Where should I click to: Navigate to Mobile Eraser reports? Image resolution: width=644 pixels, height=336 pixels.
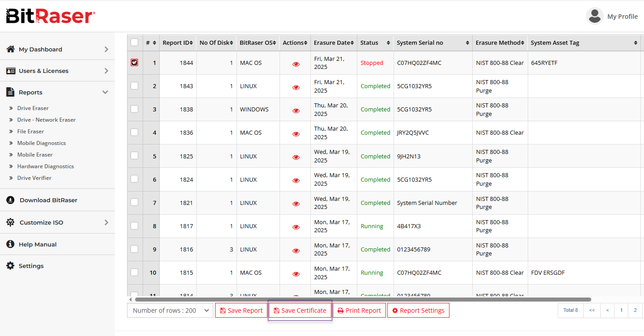point(35,155)
